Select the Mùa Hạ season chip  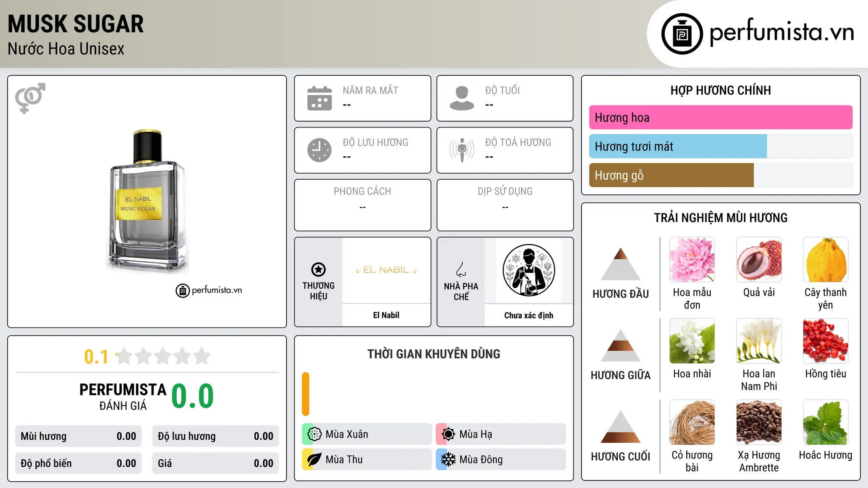(x=501, y=434)
